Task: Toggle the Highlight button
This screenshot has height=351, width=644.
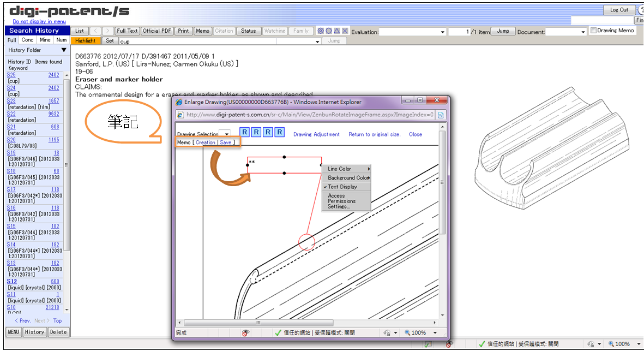Action: [86, 41]
